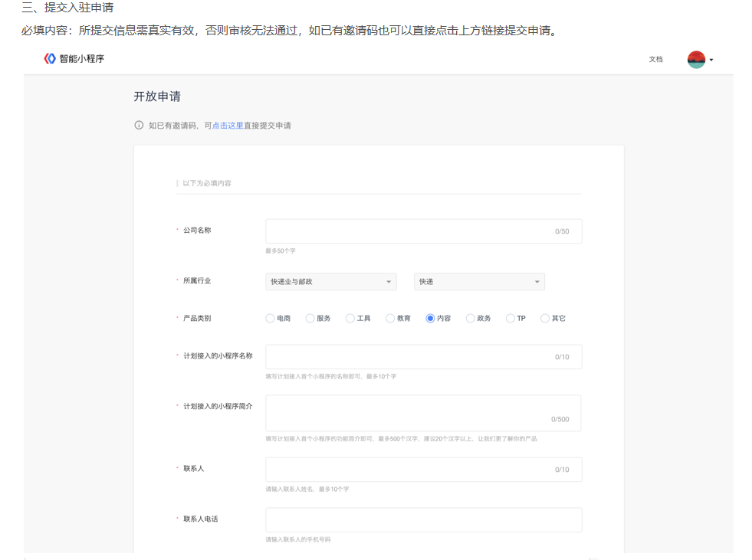
Task: Open the user avatar menu
Action: (696, 60)
